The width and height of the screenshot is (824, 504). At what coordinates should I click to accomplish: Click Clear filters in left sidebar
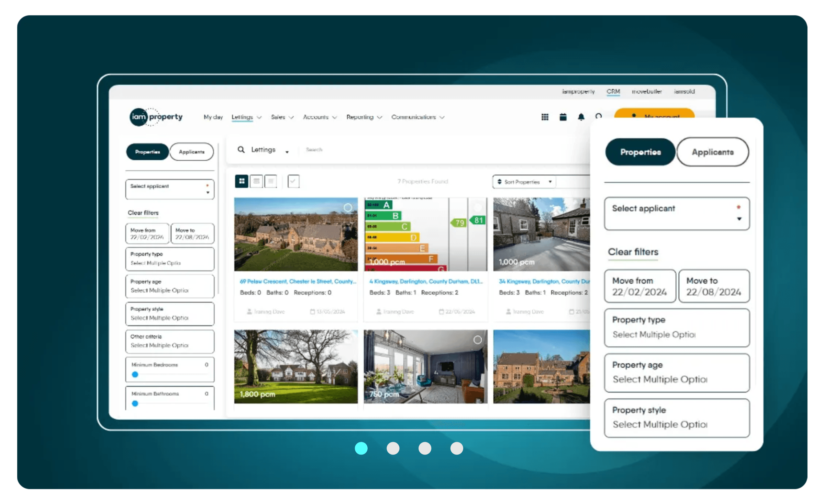coord(143,213)
